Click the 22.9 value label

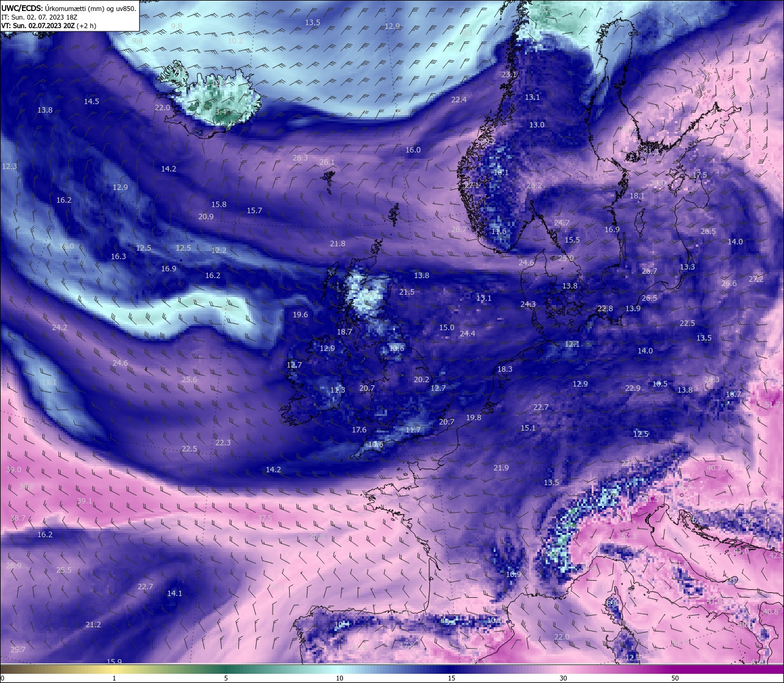coord(633,388)
